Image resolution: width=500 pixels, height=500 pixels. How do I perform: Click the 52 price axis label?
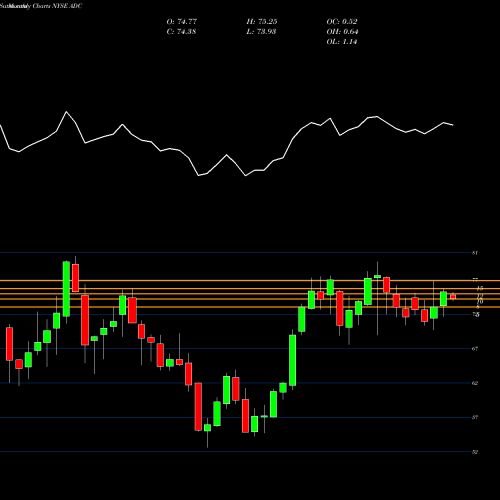click(x=475, y=452)
